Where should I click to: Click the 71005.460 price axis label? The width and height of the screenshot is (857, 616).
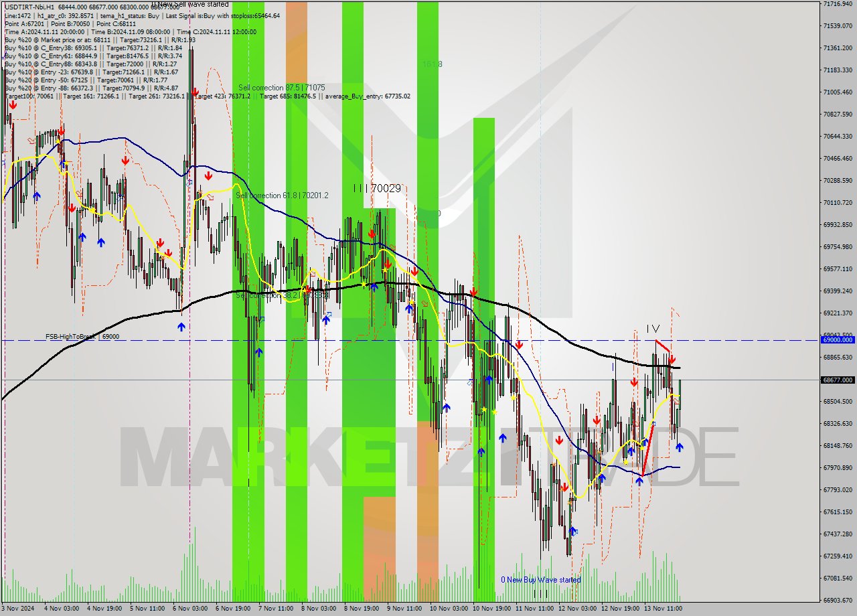[838, 92]
